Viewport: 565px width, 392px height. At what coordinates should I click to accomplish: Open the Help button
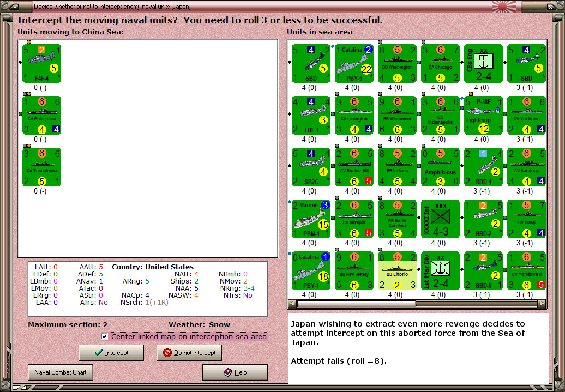tap(235, 372)
